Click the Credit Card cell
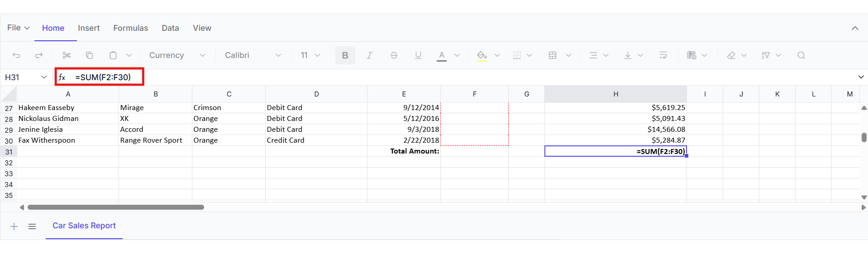Screen dimensions: 868x255 (316, 140)
